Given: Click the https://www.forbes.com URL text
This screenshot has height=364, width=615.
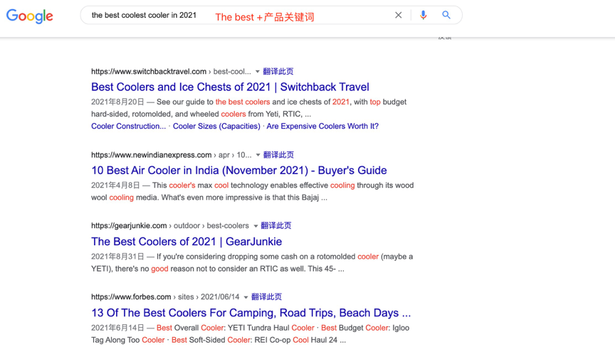Looking at the screenshot, I should (131, 297).
